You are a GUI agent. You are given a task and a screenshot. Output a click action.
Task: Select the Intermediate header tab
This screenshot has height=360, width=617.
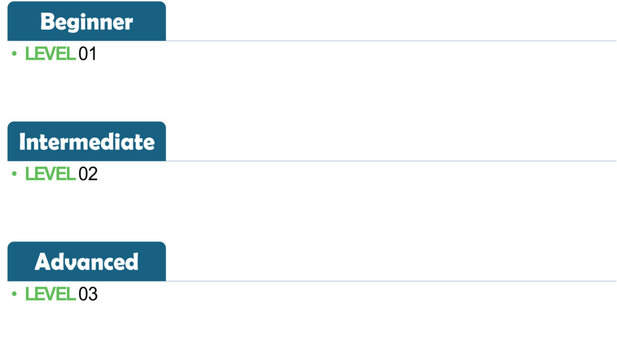(x=87, y=141)
